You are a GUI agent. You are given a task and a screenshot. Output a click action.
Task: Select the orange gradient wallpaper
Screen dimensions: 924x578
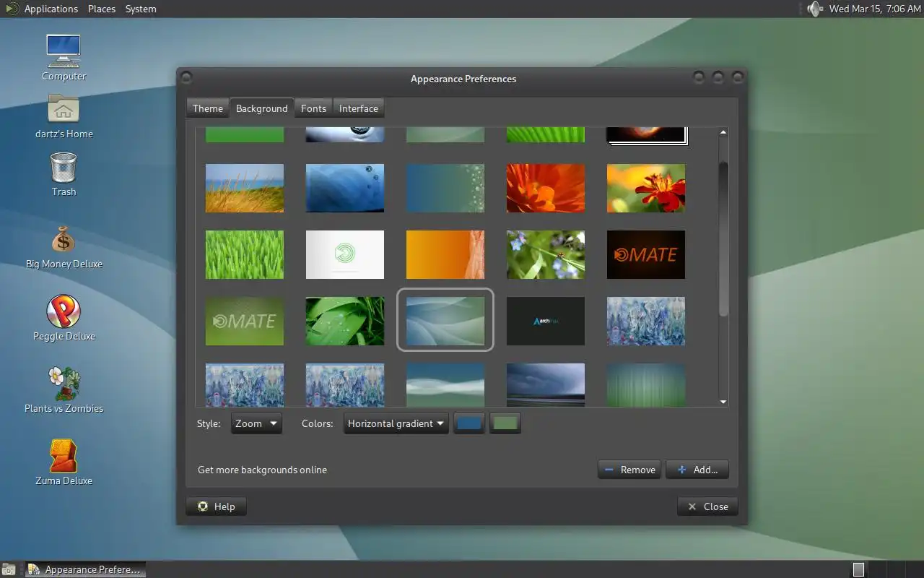[445, 254]
